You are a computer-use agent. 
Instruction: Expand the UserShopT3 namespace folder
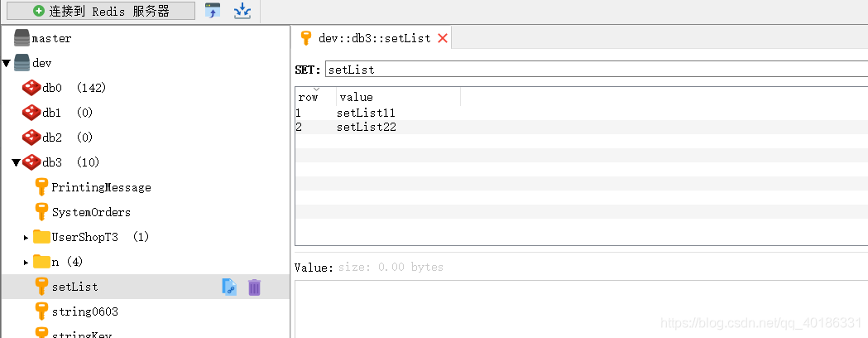click(26, 238)
